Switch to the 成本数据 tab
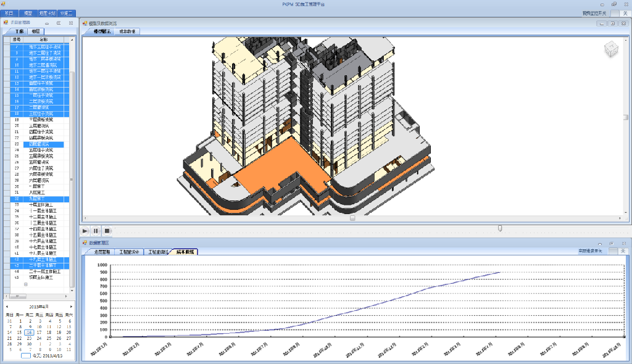Viewport: 632px width, 364px height. click(127, 31)
